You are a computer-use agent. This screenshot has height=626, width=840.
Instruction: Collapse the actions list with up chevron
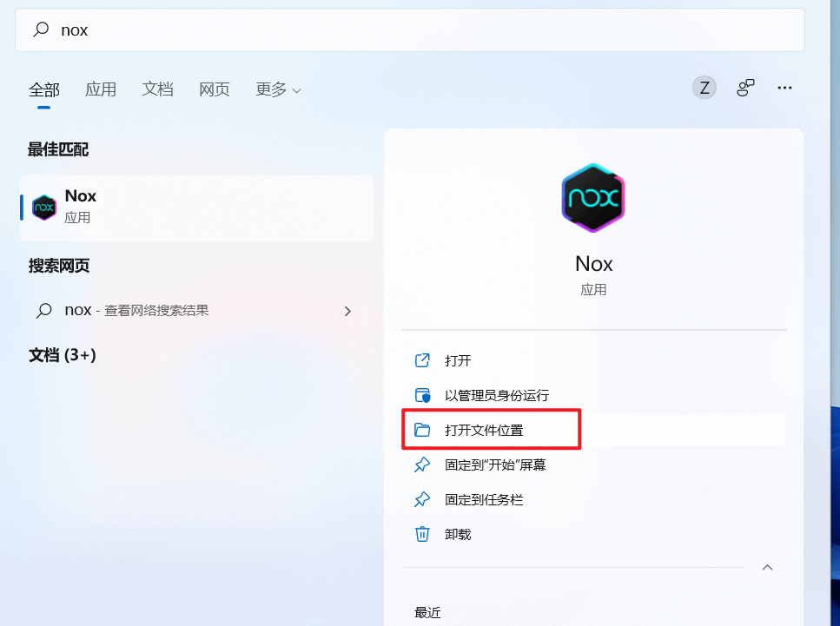point(767,568)
